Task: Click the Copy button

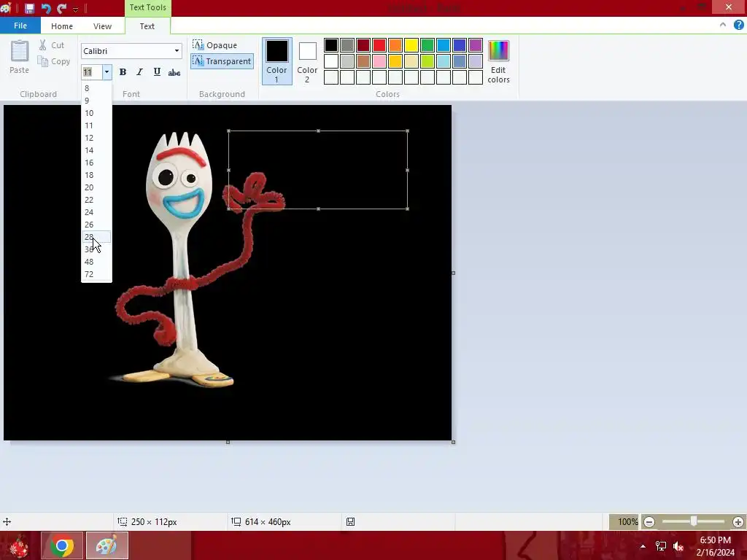Action: click(x=54, y=61)
